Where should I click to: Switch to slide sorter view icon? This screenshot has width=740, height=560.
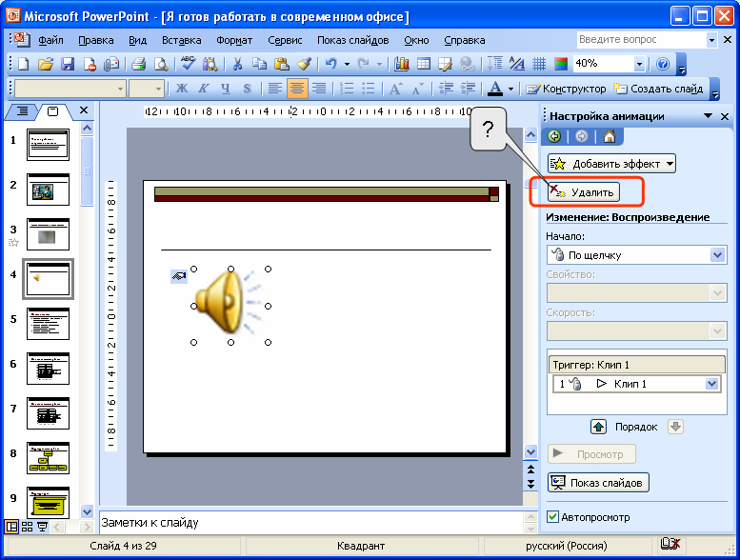pyautogui.click(x=28, y=527)
